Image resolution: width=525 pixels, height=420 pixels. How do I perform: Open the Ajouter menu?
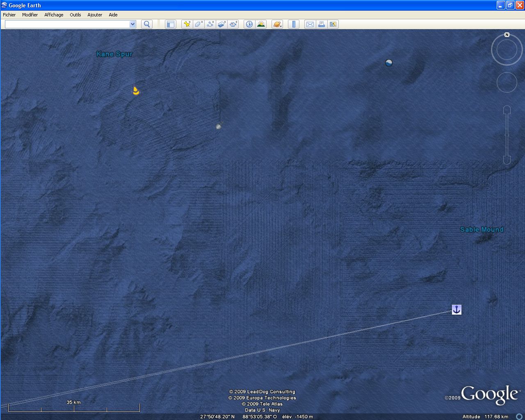click(95, 15)
